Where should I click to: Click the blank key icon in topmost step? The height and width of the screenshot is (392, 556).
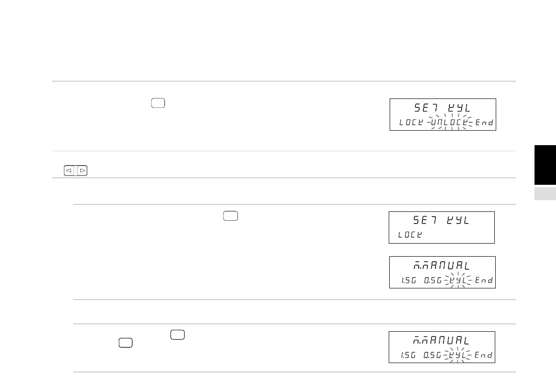click(158, 104)
